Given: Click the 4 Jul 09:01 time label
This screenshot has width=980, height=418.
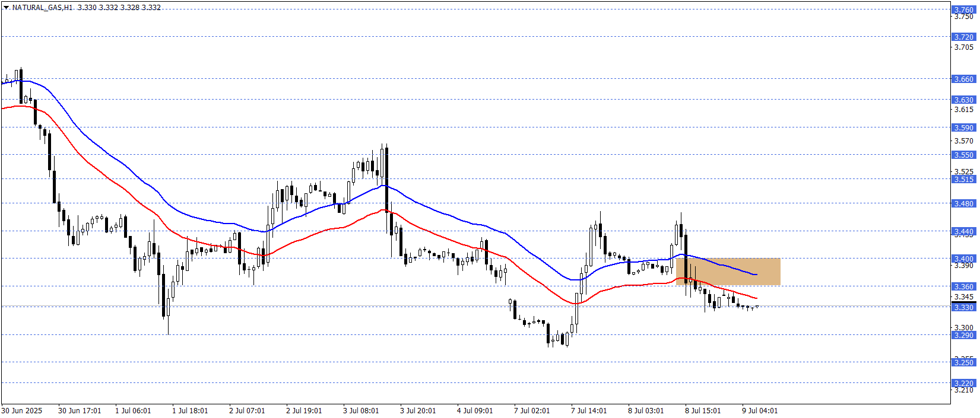Looking at the screenshot, I should (475, 410).
